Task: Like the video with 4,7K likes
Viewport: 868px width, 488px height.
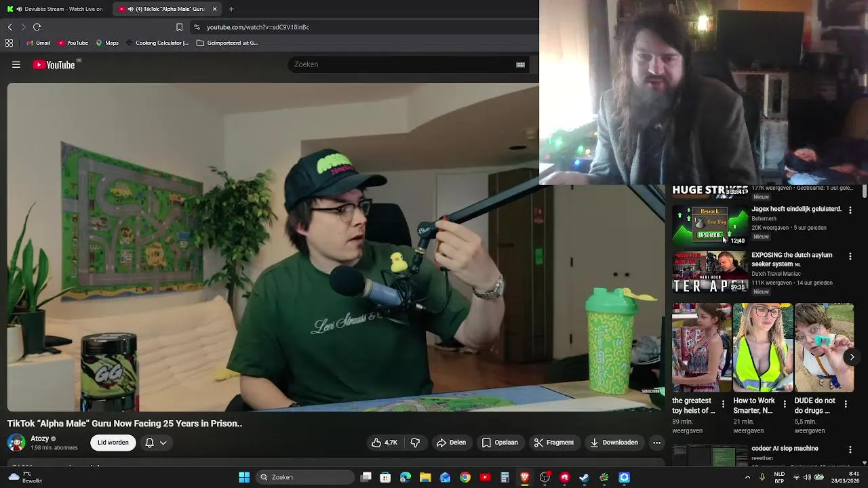Action: tap(384, 443)
